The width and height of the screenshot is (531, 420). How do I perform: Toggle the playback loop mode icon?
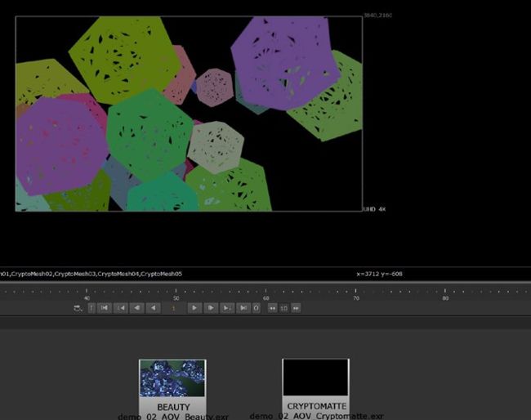[x=78, y=308]
